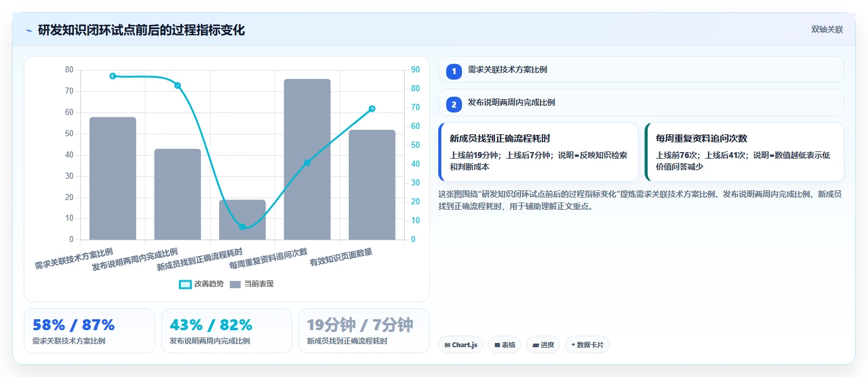Open the 新成员找到正确流程耗时 card
868x377 pixels.
click(x=538, y=152)
